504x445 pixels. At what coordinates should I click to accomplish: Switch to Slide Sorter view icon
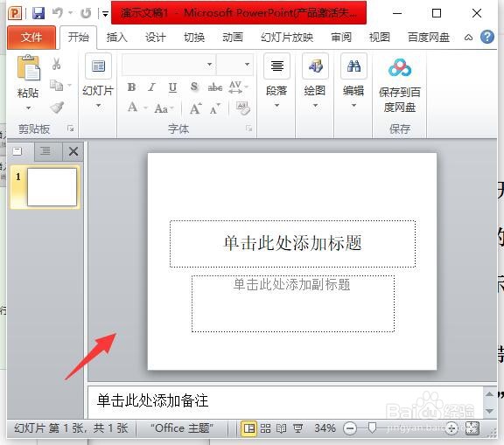265,428
